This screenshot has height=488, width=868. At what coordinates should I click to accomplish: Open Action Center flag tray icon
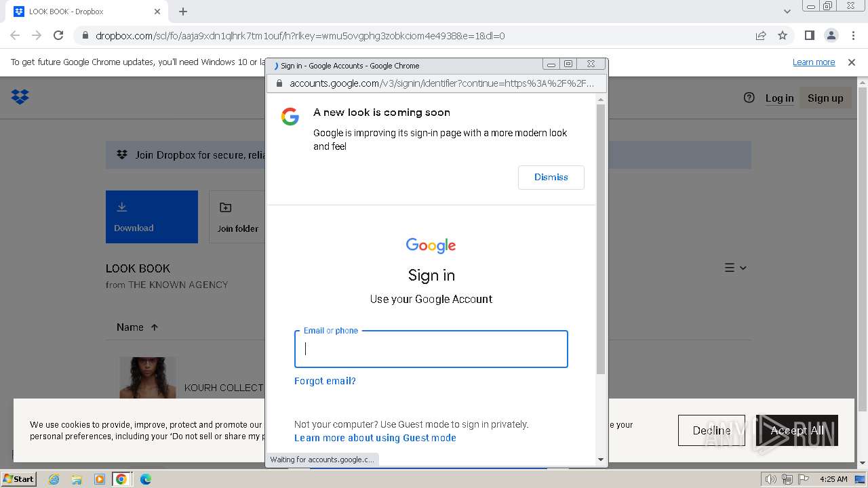(802, 479)
